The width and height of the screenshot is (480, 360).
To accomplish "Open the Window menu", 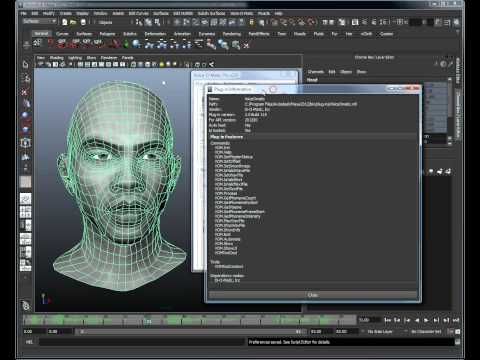I will [100, 13].
